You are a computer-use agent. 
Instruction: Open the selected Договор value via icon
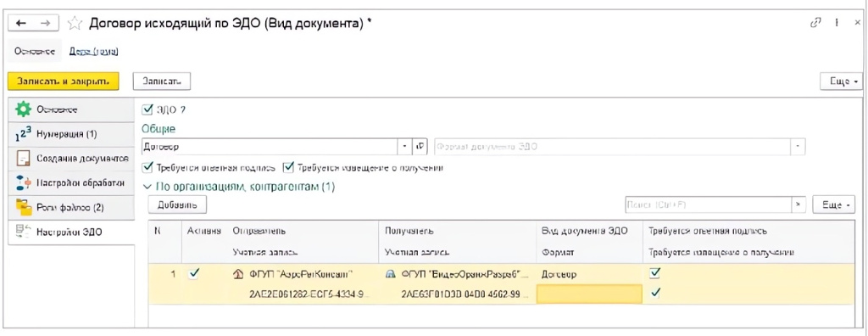tap(421, 147)
